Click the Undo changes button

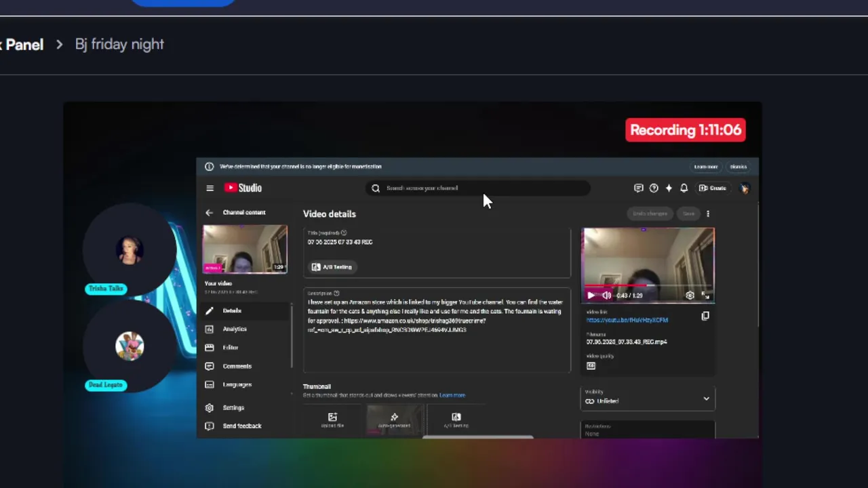coord(650,213)
